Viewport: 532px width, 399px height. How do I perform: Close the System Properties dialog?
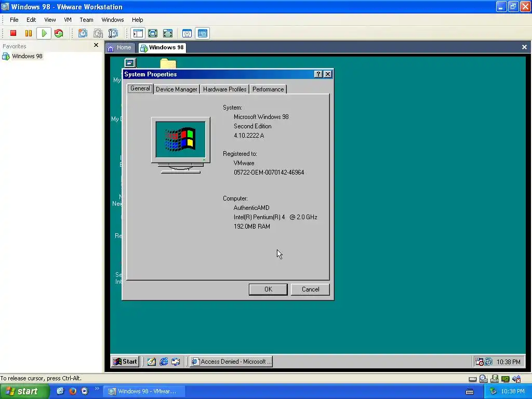[327, 74]
